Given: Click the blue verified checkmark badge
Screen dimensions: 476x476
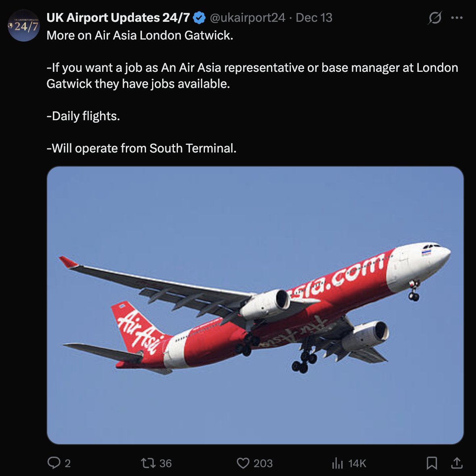Looking at the screenshot, I should point(199,18).
